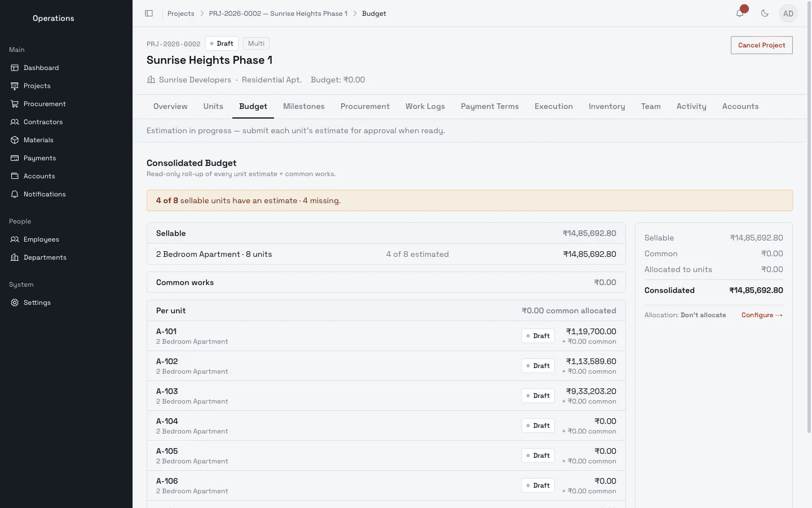Click the Projects sidebar icon

(15, 86)
